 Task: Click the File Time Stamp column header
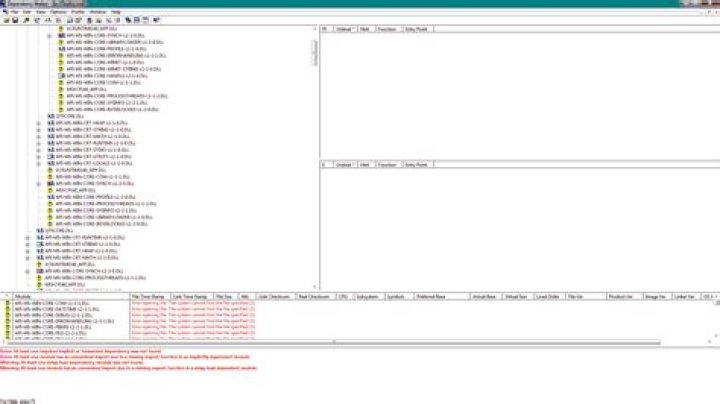(x=150, y=297)
